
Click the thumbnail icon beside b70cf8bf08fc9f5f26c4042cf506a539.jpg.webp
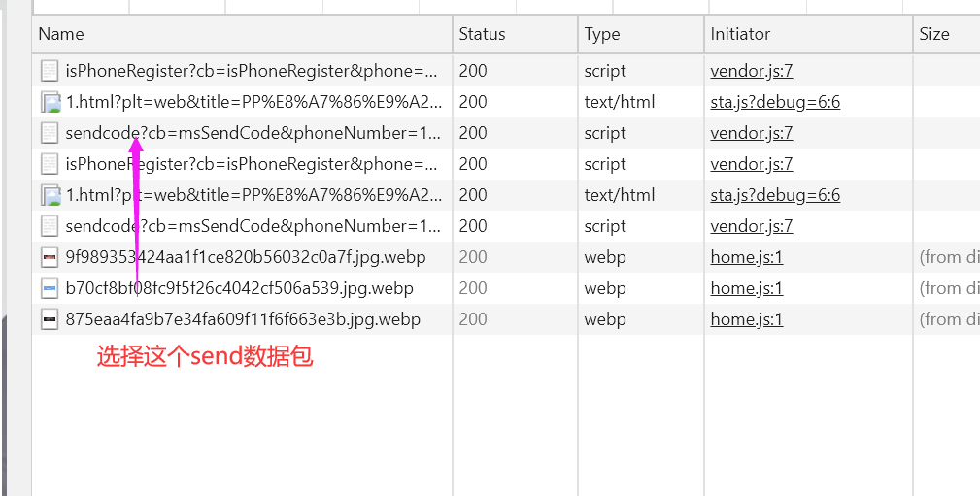[x=50, y=288]
